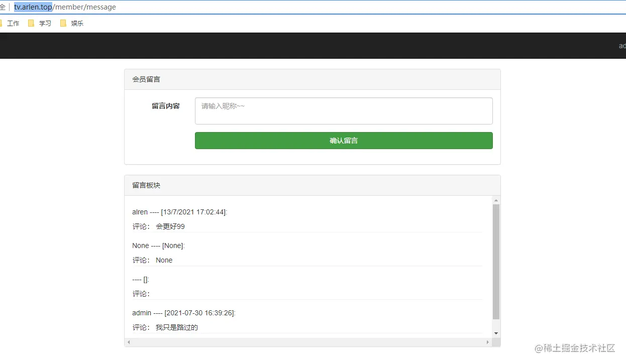The width and height of the screenshot is (626, 364).
Task: Click the message list scroll down arrow
Action: pyautogui.click(x=496, y=333)
